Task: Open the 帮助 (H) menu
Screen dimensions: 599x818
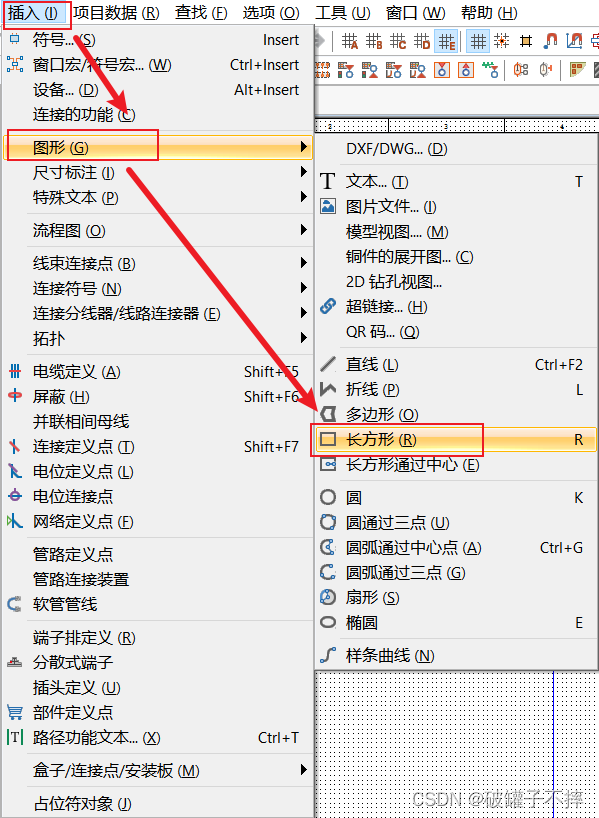Action: coord(489,13)
